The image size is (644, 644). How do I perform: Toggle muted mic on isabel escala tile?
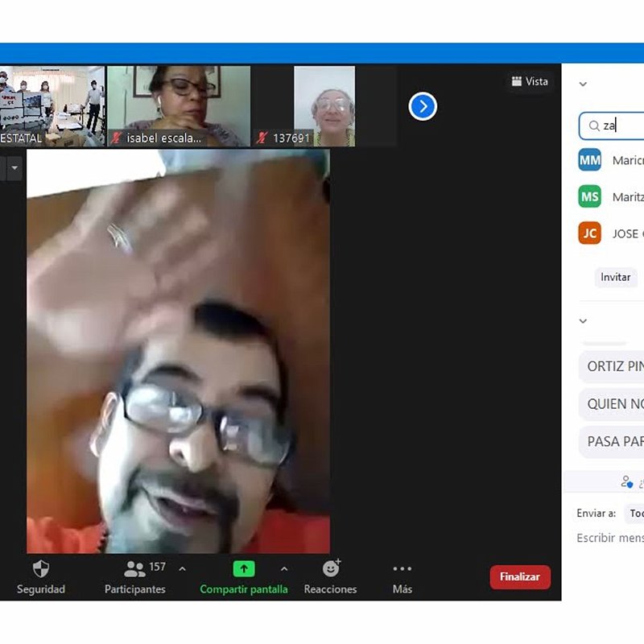point(117,138)
